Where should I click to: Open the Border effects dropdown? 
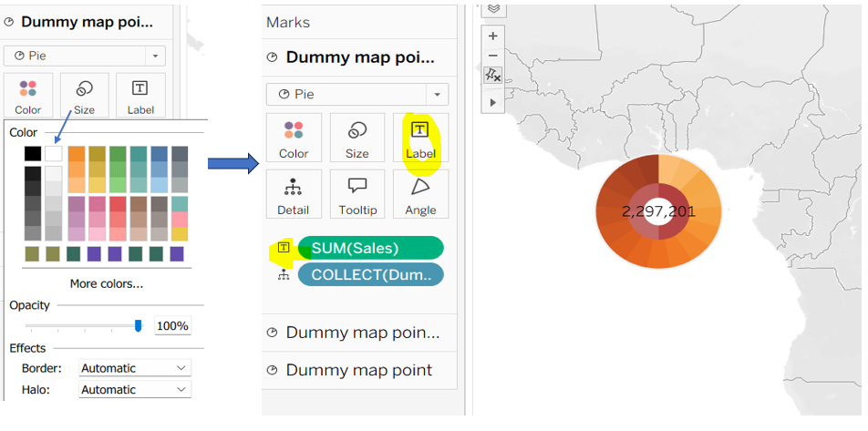(134, 368)
